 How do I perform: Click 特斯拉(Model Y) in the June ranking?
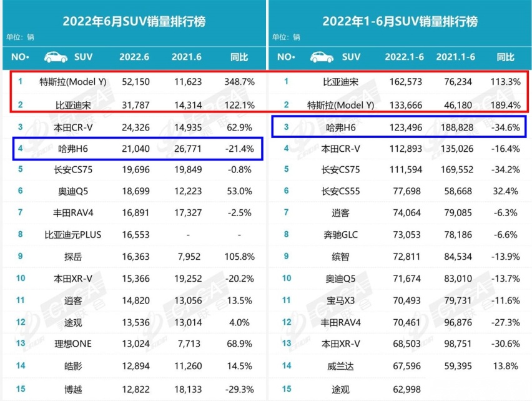[73, 82]
